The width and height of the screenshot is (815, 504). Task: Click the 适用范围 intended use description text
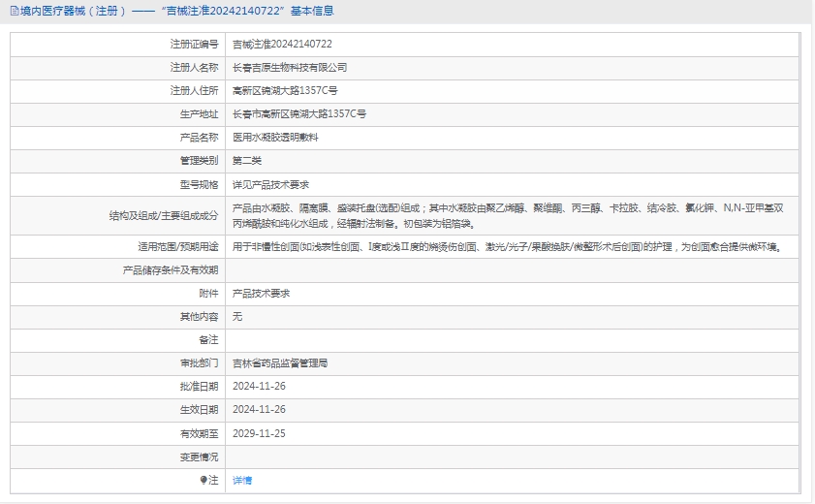[x=506, y=247]
